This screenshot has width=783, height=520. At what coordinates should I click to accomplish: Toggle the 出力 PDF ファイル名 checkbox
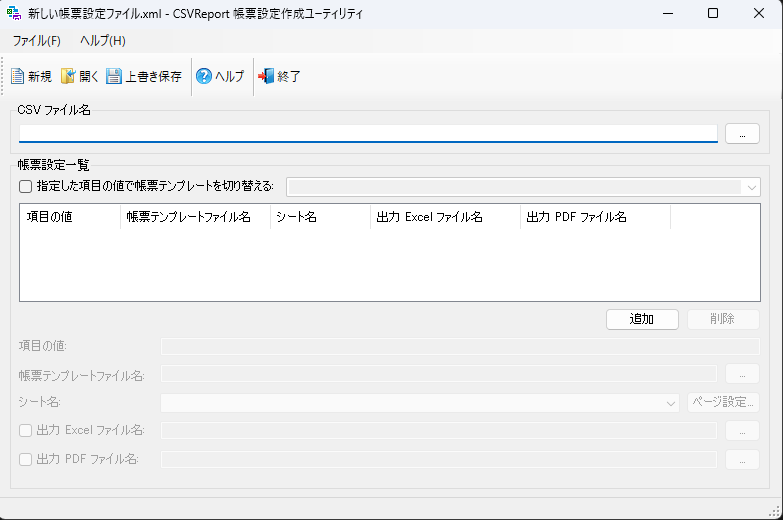tap(25, 460)
